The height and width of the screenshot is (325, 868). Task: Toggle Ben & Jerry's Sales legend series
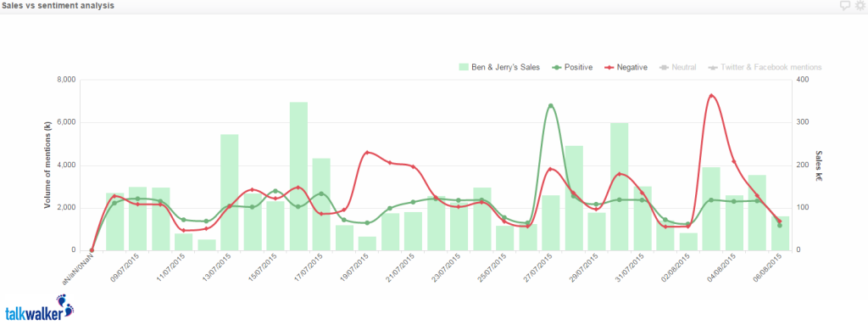[x=499, y=67]
